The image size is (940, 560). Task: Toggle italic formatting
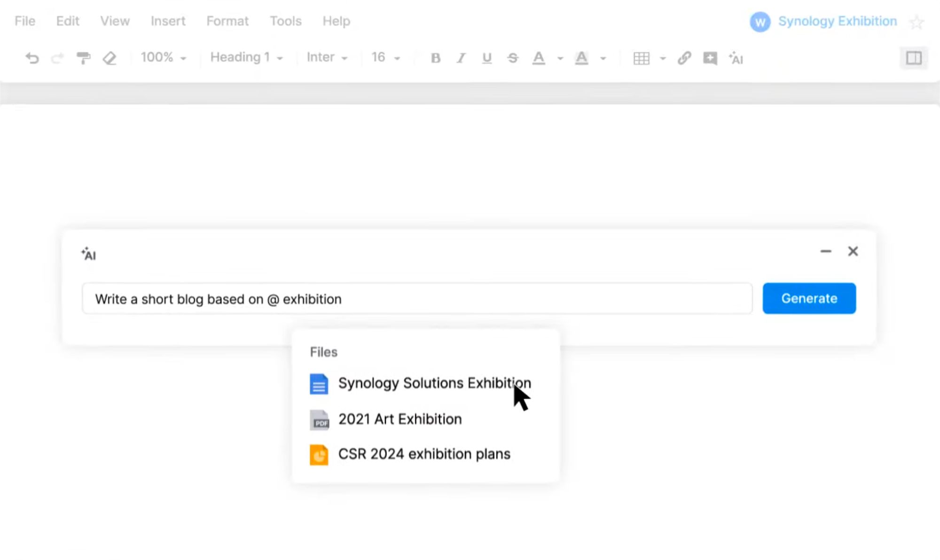[461, 58]
